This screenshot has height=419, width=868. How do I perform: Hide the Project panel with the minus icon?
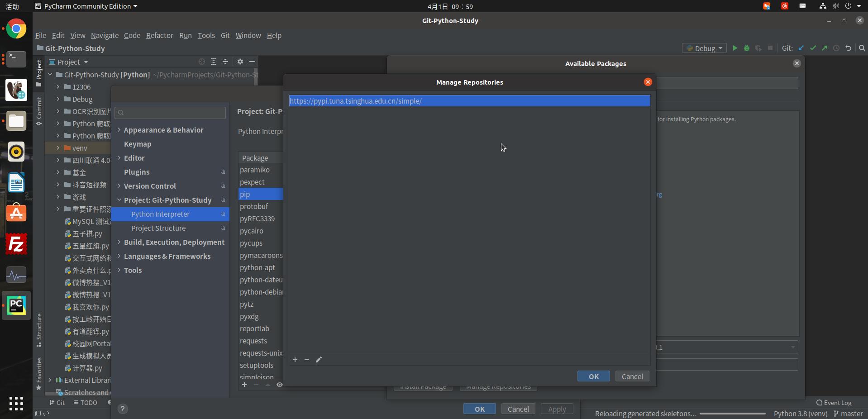pyautogui.click(x=252, y=62)
